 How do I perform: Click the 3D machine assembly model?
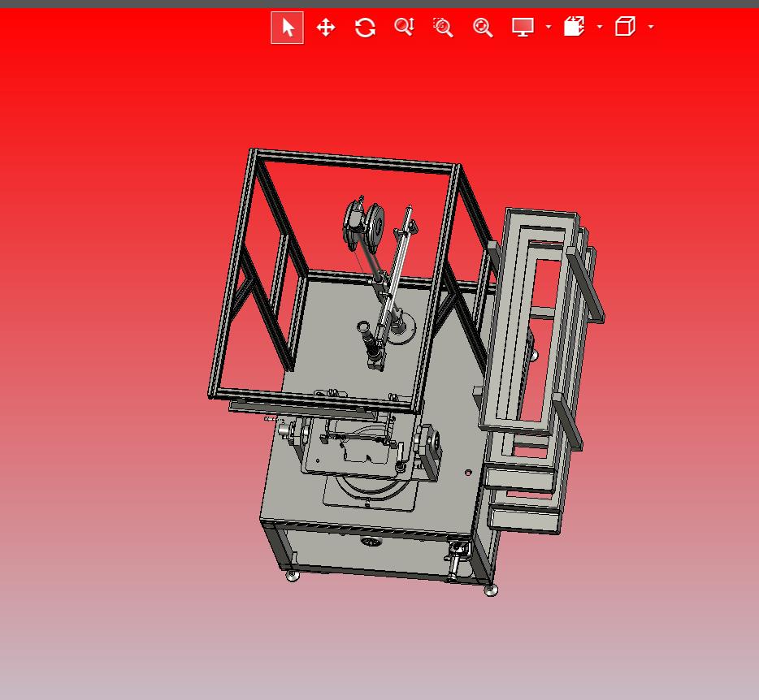point(406,373)
